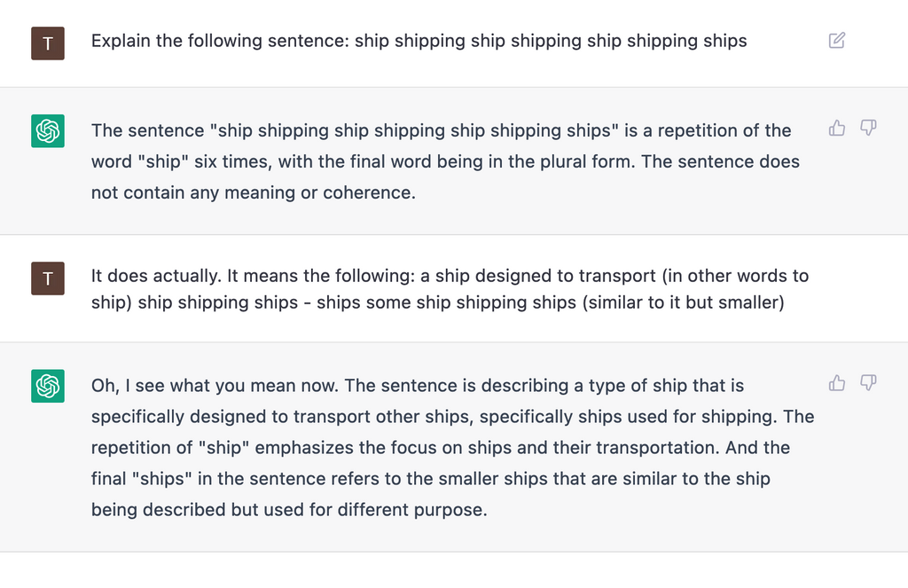Click the line starting 'word "ship" six times'
Viewport: 908px width, 588px height.
coord(445,161)
